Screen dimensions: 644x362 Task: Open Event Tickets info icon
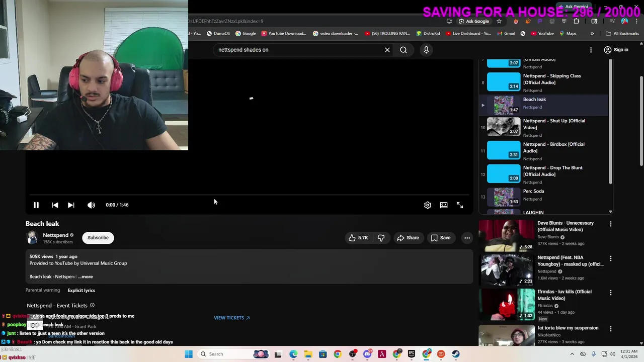click(92, 305)
